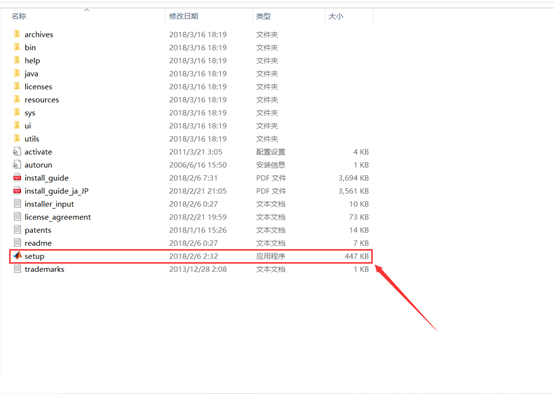Image resolution: width=554 pixels, height=394 pixels.
Task: Click the installer_input size 10 KB
Action: tap(359, 204)
